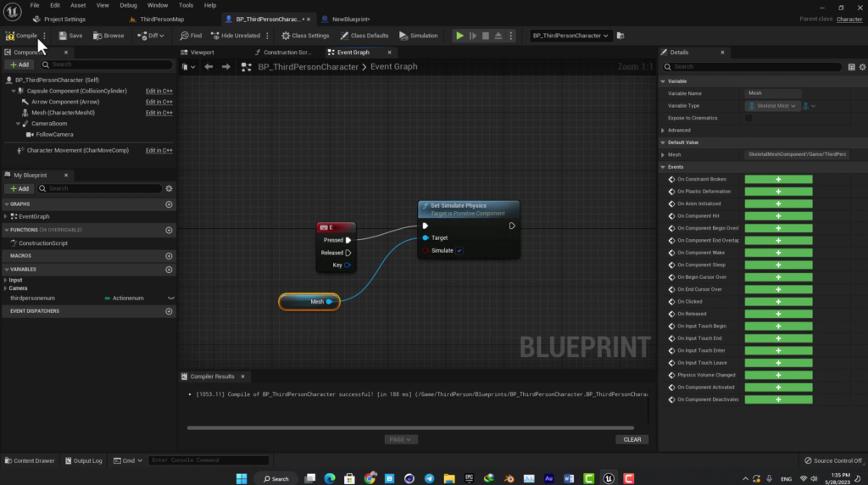The height and width of the screenshot is (485, 868).
Task: Click the green Play button
Action: click(459, 36)
